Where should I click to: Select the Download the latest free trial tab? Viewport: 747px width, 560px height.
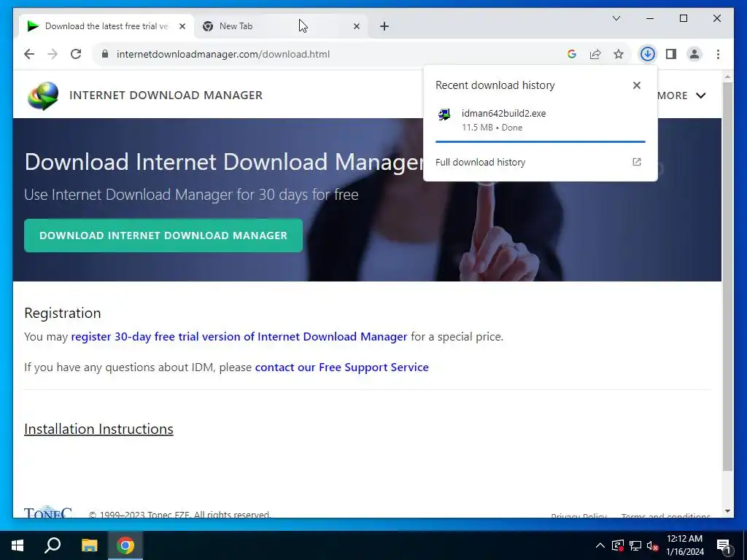coord(107,26)
